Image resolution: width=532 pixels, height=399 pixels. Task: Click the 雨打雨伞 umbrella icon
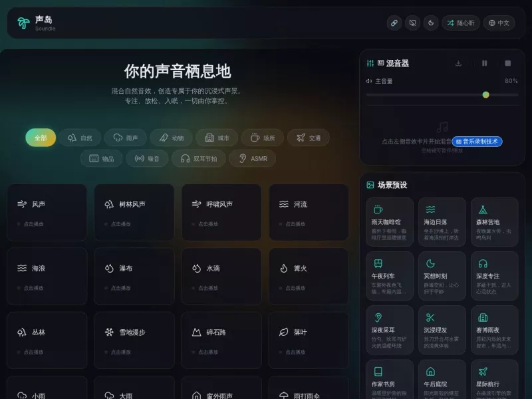tap(284, 396)
